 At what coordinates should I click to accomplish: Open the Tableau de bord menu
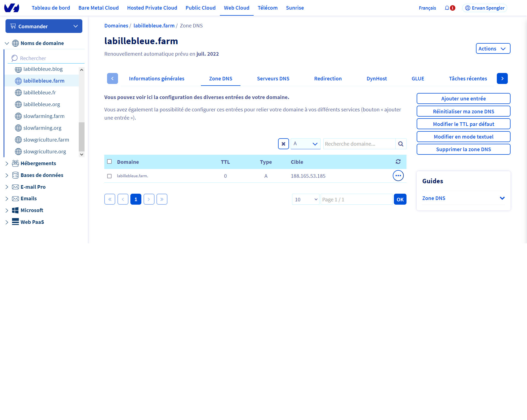coord(51,8)
